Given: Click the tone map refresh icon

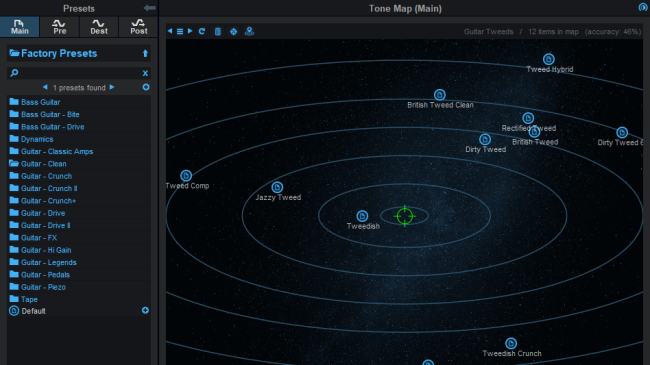Looking at the screenshot, I should [x=202, y=32].
